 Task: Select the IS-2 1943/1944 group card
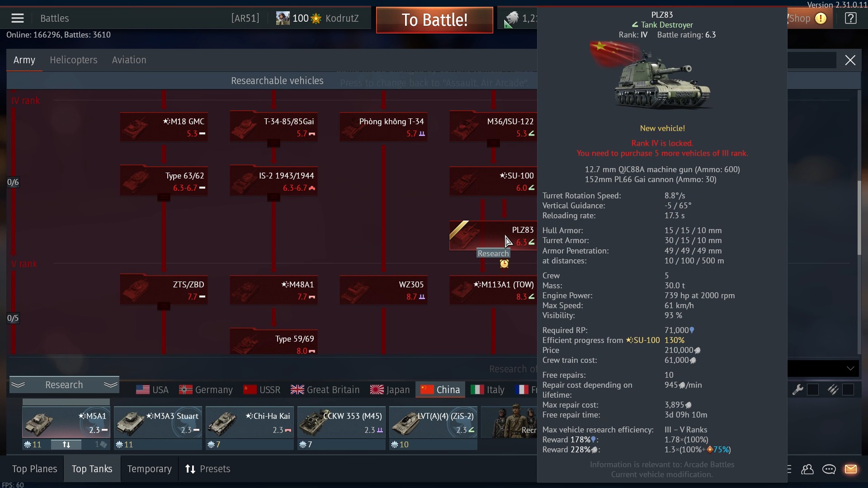click(274, 181)
